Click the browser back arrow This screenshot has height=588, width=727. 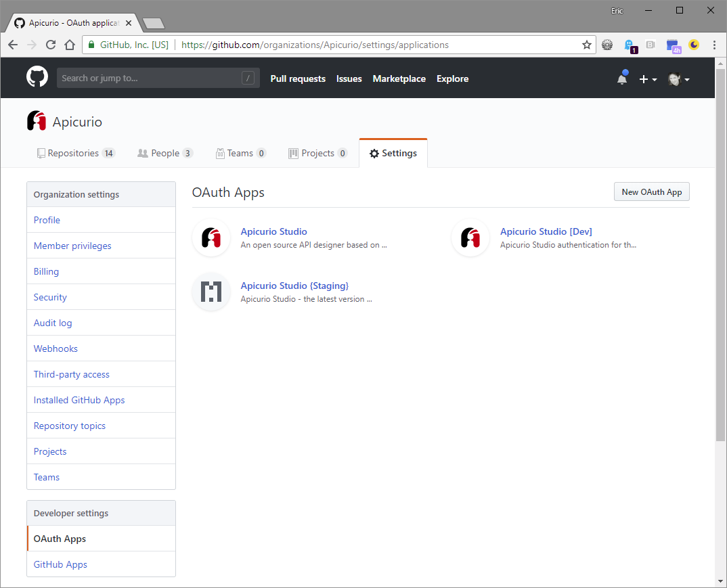(x=13, y=45)
